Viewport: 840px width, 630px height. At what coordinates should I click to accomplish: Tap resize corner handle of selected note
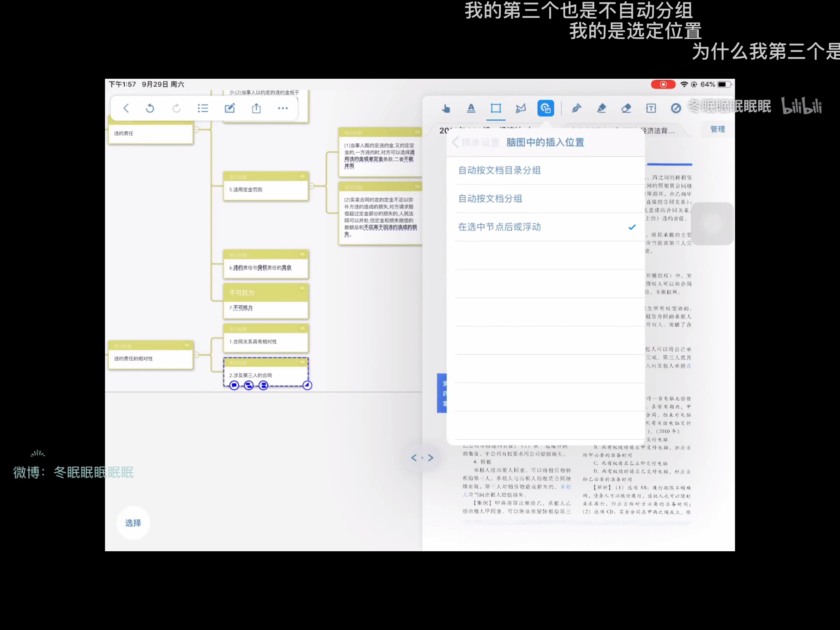307,385
